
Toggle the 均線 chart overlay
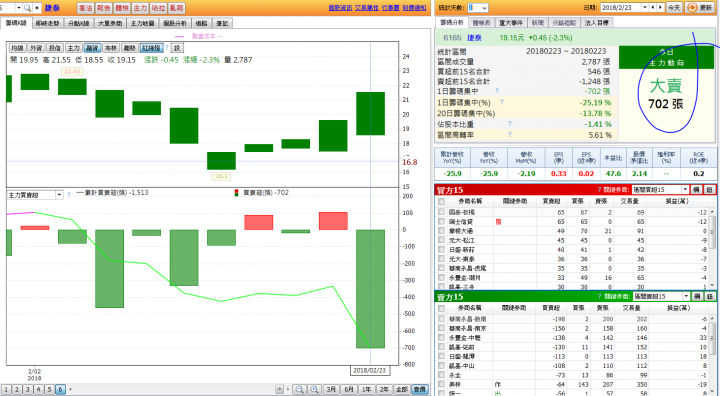coord(17,48)
